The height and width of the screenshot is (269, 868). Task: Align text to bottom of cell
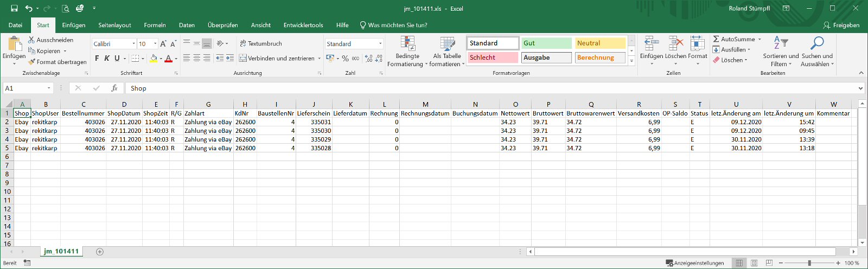click(207, 43)
